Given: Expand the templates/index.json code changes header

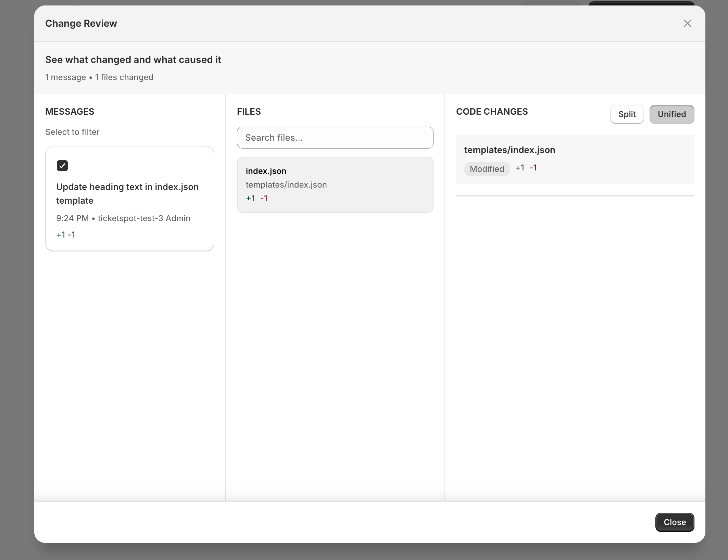Looking at the screenshot, I should point(510,150).
